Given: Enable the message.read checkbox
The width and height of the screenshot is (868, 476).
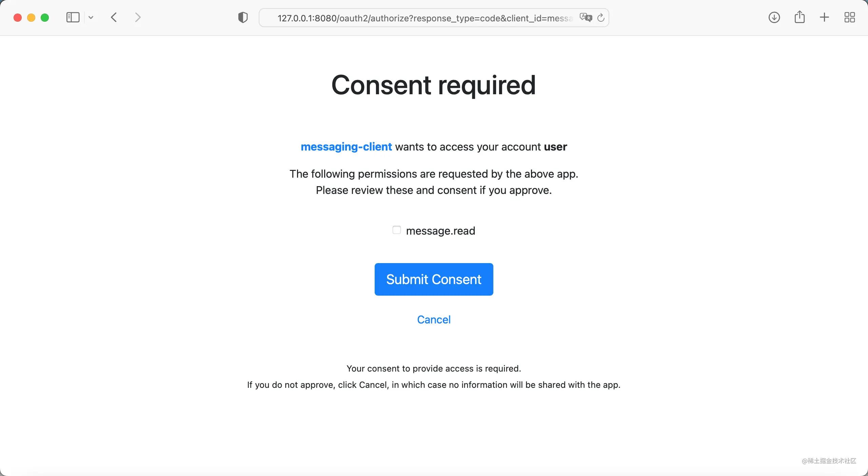Looking at the screenshot, I should click(397, 230).
